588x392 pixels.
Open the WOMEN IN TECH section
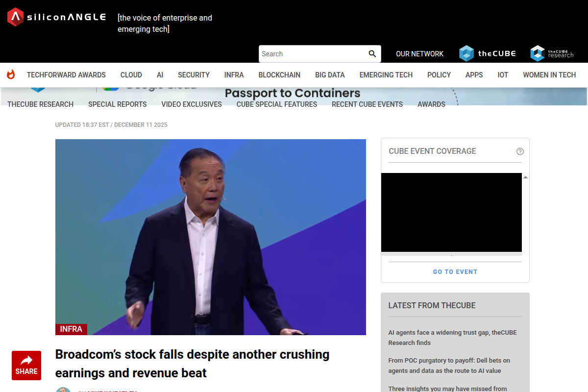pyautogui.click(x=549, y=75)
